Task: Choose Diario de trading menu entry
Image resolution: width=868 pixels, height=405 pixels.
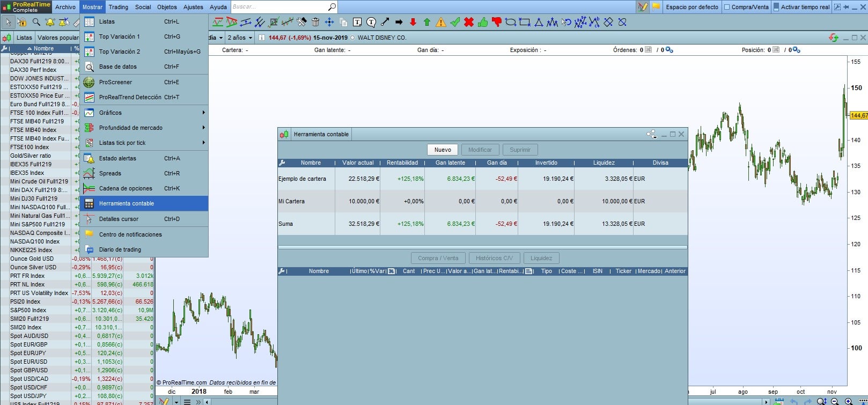Action: (x=144, y=249)
